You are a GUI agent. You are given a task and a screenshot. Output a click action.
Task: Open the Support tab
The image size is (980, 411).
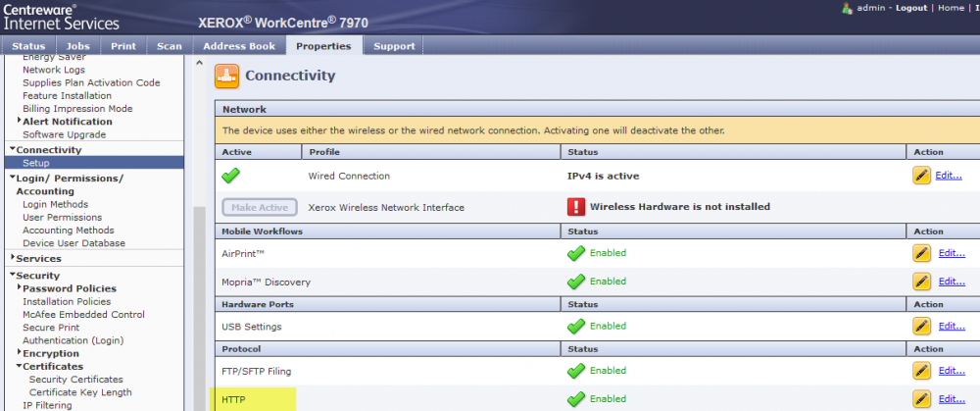(394, 46)
